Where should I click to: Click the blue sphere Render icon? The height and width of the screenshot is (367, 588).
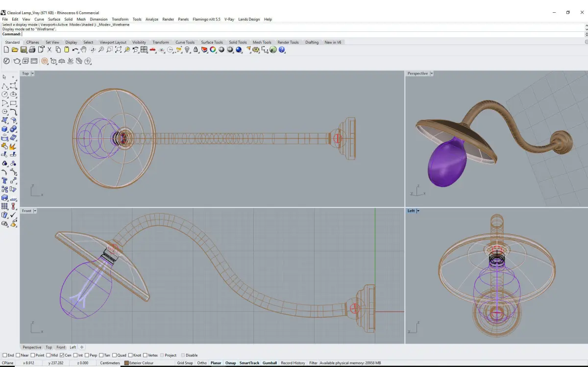239,49
